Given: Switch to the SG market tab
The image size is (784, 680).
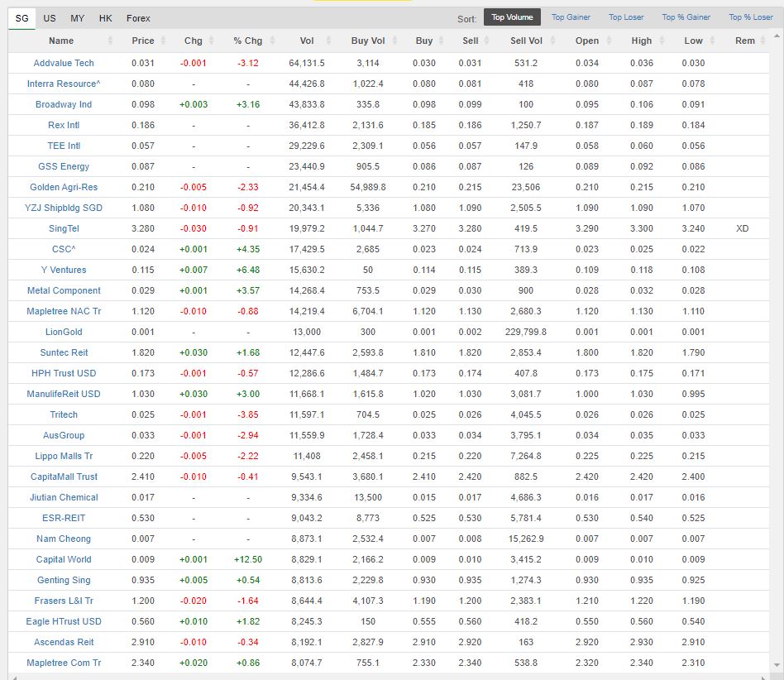Looking at the screenshot, I should click(22, 18).
